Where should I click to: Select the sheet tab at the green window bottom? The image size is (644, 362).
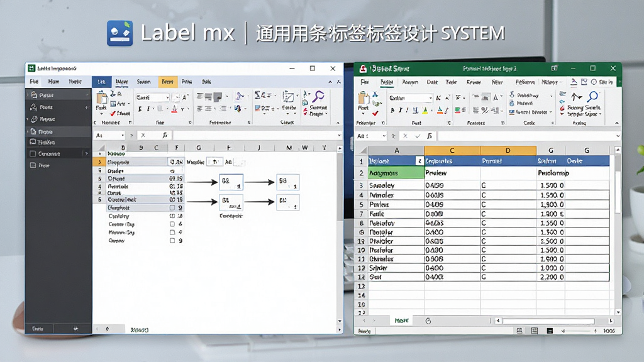tap(401, 321)
